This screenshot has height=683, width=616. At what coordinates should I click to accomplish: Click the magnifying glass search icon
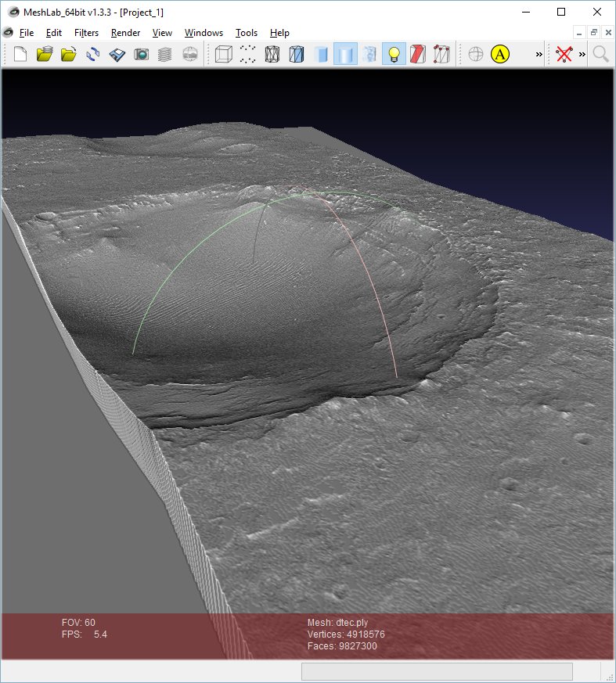[x=601, y=55]
